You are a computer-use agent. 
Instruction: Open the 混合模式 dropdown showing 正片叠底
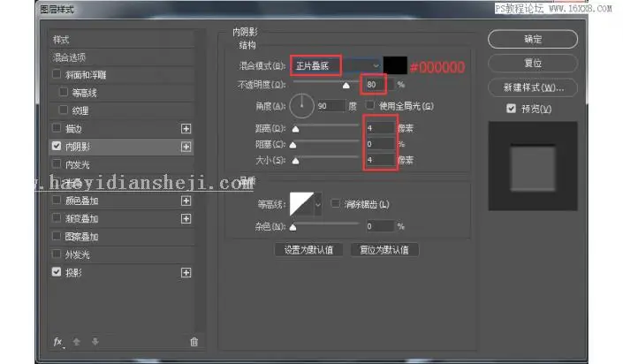pyautogui.click(x=336, y=65)
